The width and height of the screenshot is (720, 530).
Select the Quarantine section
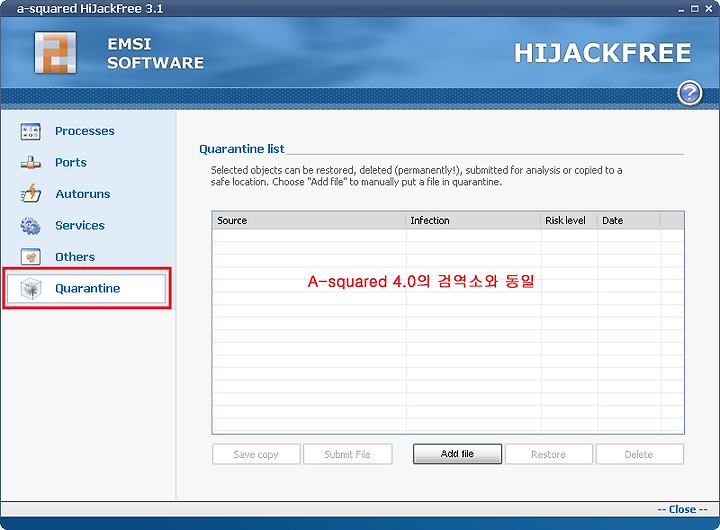tap(87, 288)
